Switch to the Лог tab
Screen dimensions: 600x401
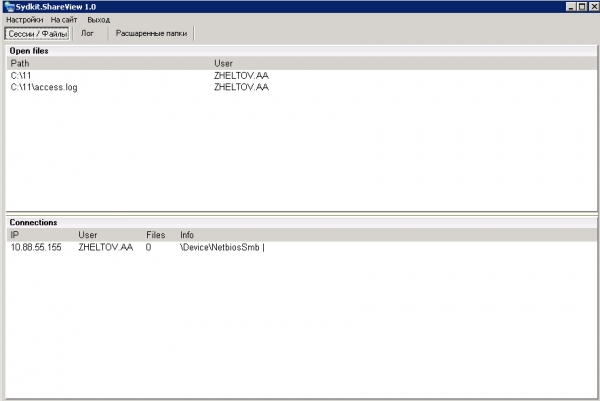[x=87, y=34]
